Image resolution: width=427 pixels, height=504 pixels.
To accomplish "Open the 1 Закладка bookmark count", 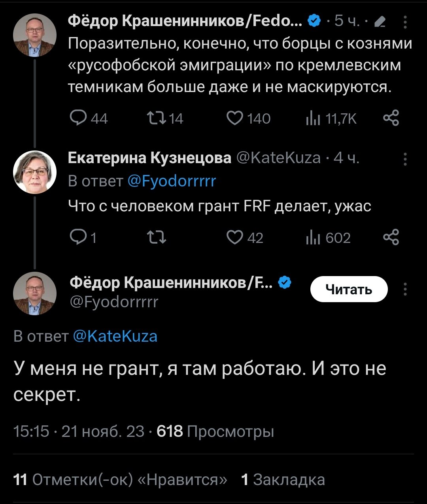I will 283,480.
